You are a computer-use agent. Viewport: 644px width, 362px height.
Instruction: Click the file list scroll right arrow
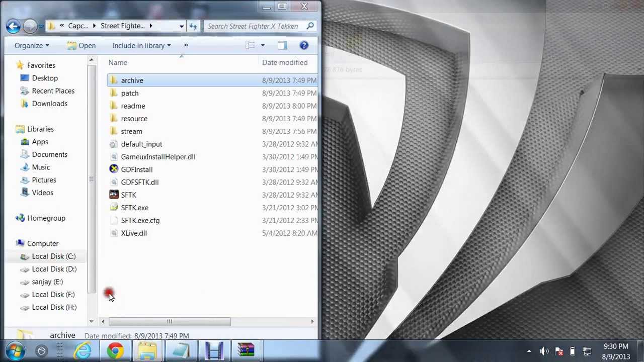click(x=312, y=322)
